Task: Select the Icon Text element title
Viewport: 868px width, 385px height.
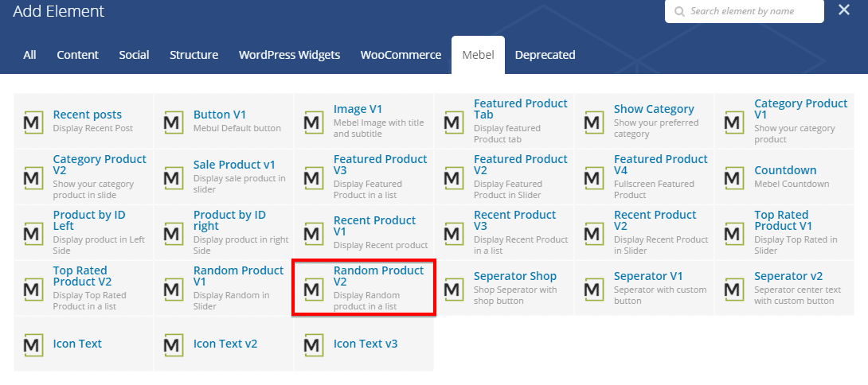Action: [x=77, y=344]
